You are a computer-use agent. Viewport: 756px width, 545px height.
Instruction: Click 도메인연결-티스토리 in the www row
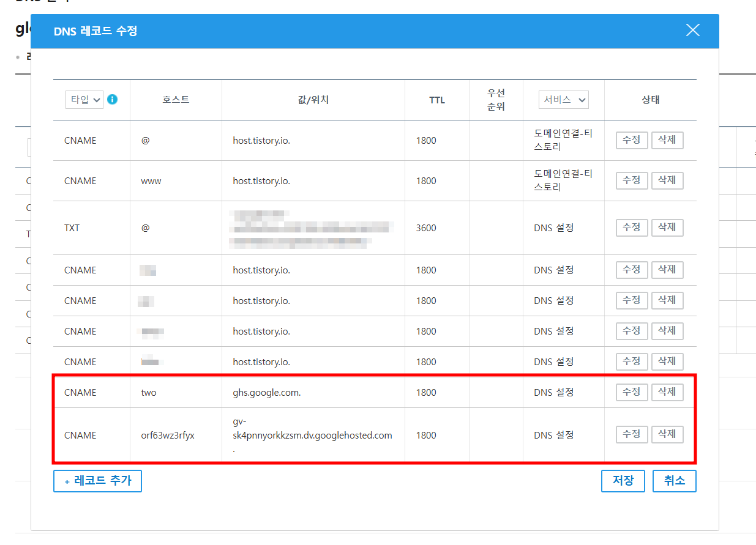tap(563, 180)
